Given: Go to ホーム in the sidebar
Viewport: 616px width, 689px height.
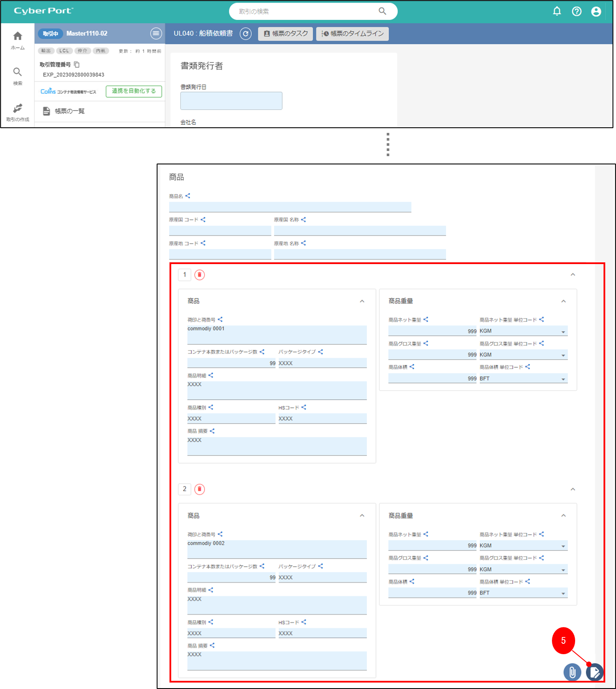Looking at the screenshot, I should [18, 40].
